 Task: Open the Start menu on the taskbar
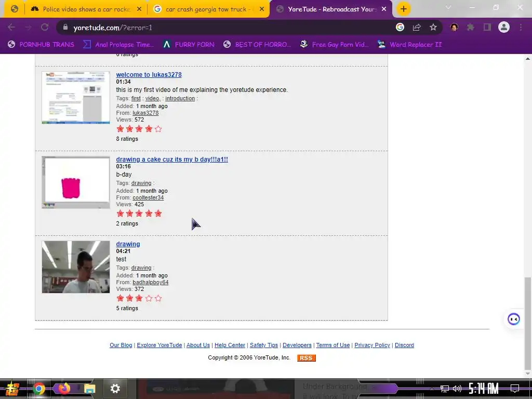(x=12, y=389)
